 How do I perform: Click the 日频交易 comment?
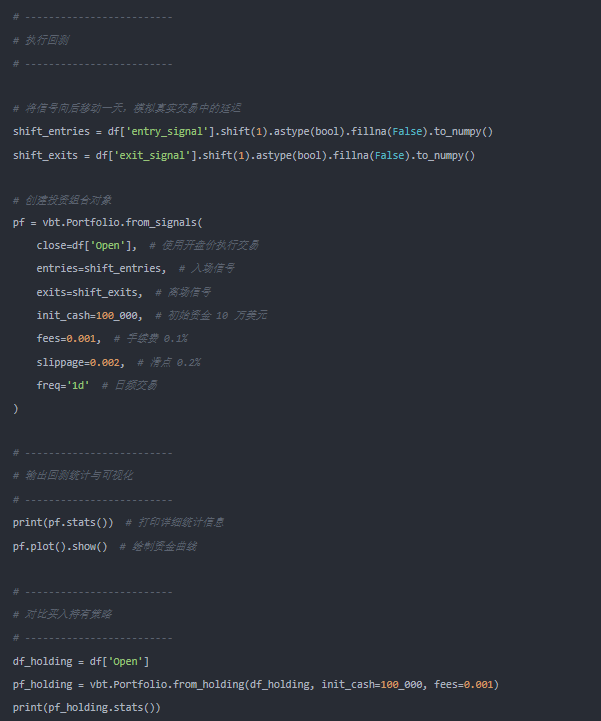click(130, 385)
